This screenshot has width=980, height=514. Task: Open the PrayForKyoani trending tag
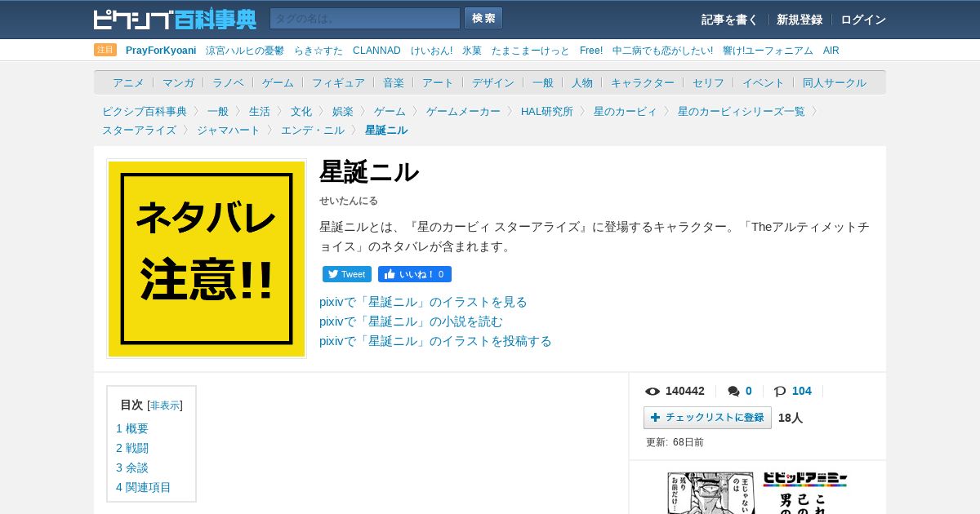click(161, 51)
